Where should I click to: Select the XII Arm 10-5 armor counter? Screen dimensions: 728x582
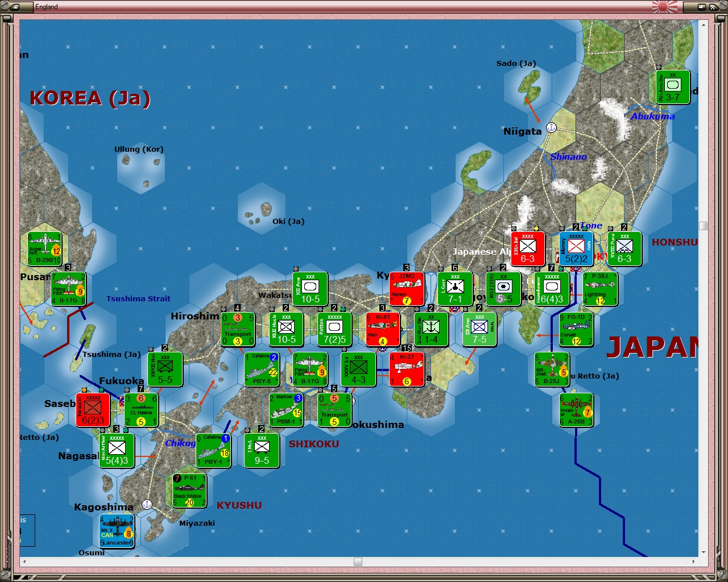310,289
